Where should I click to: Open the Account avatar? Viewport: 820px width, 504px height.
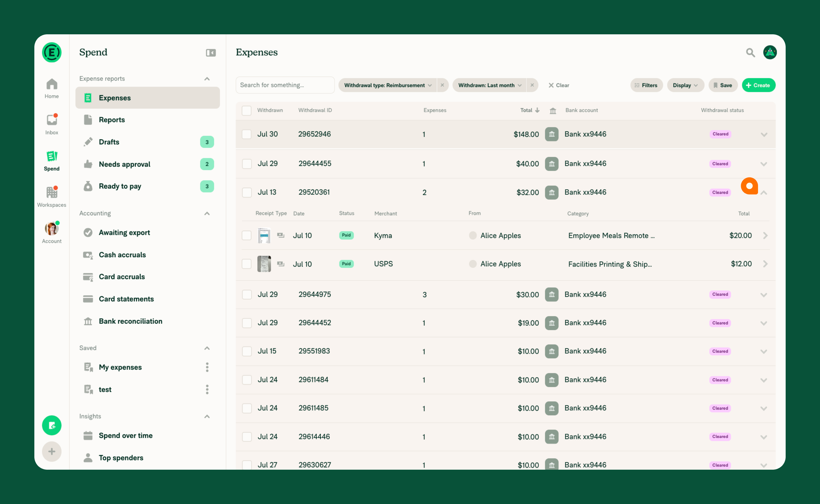pos(52,233)
